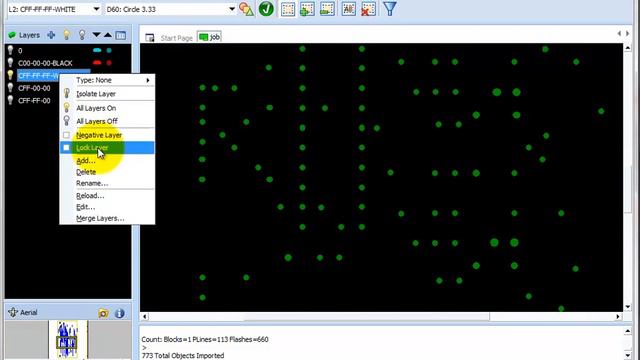Toggle visibility bulb of the highlighted CFF-FF-FF layer
Viewport: 640px width, 360px height.
tap(10, 76)
